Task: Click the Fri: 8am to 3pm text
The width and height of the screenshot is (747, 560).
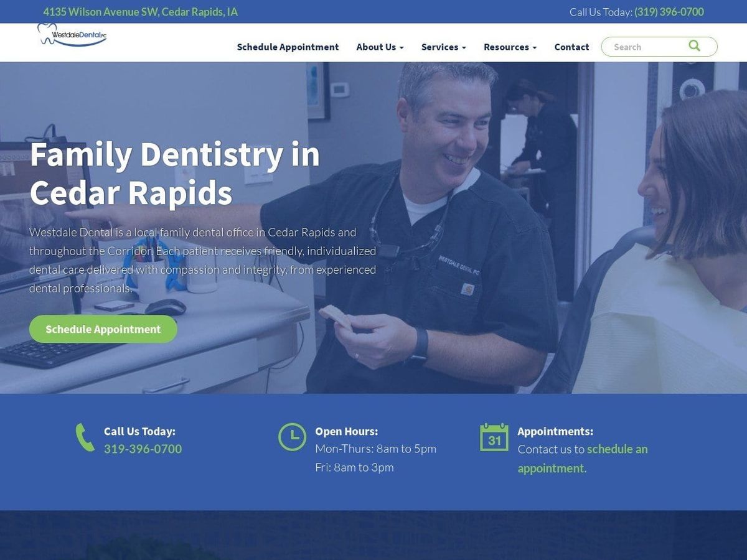Action: [x=354, y=467]
